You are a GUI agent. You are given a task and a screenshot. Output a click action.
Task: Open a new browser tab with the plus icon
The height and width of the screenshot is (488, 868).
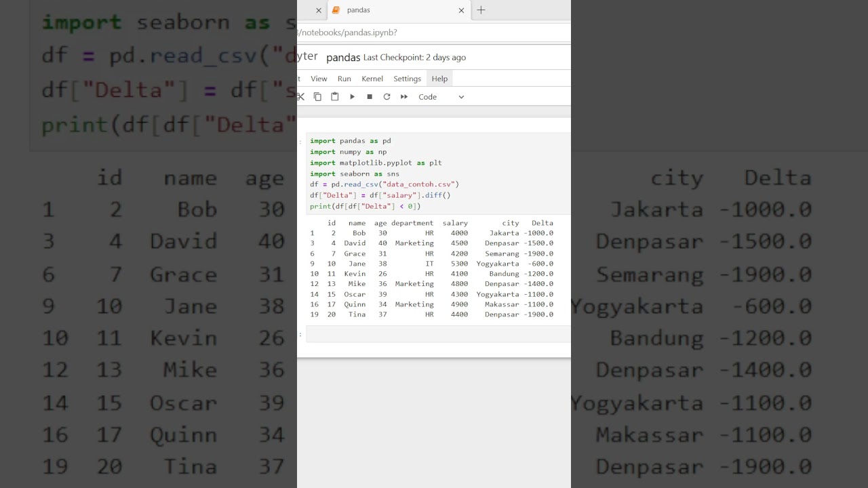tap(481, 10)
